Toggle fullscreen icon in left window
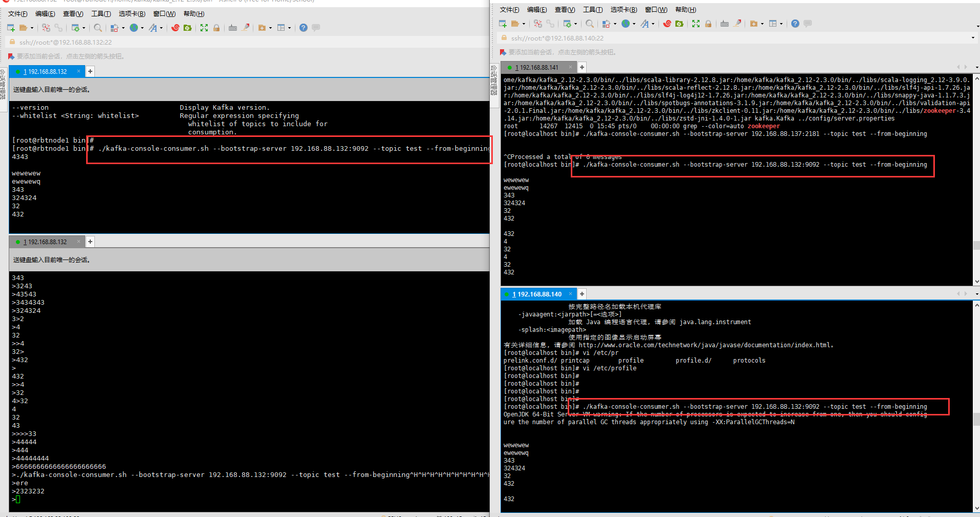 pyautogui.click(x=204, y=28)
